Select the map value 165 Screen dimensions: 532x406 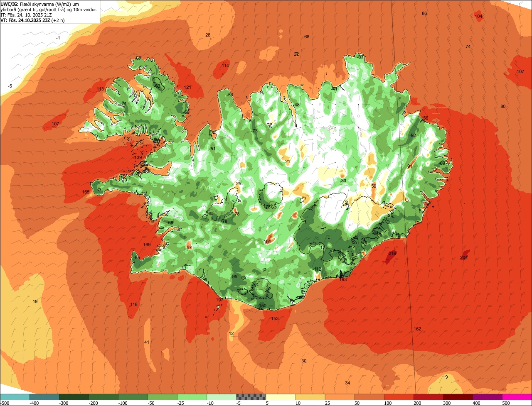[86, 192]
